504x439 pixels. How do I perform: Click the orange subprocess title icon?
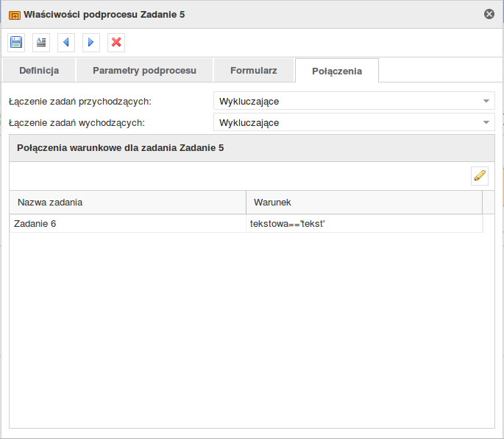[x=15, y=15]
